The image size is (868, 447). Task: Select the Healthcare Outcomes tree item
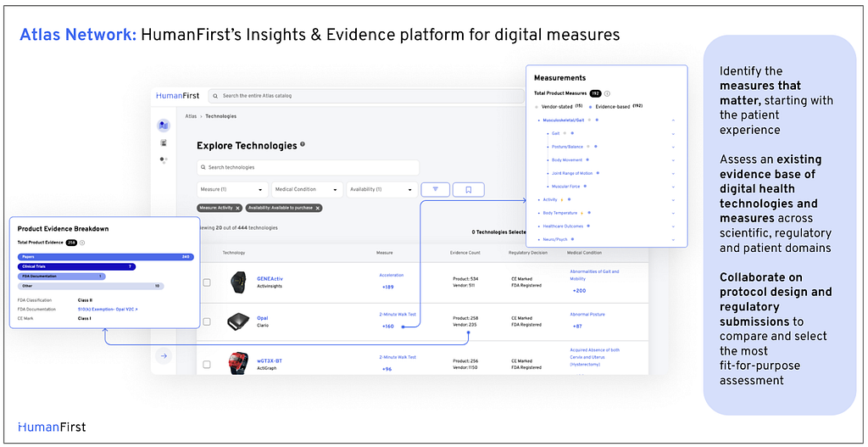[564, 226]
